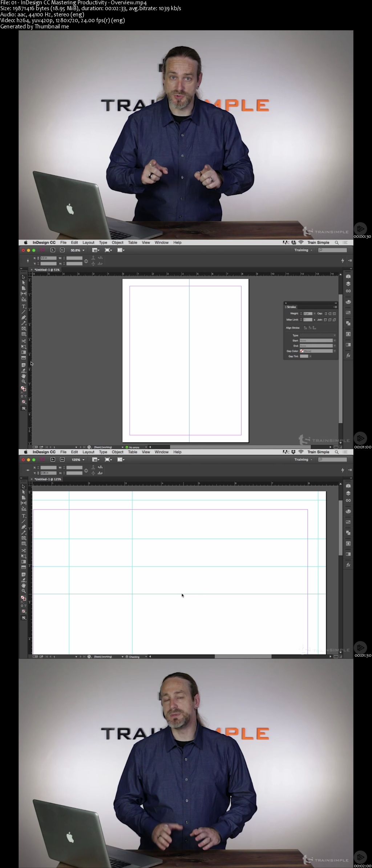Select the Zoom tool in the 51% window

(24, 381)
